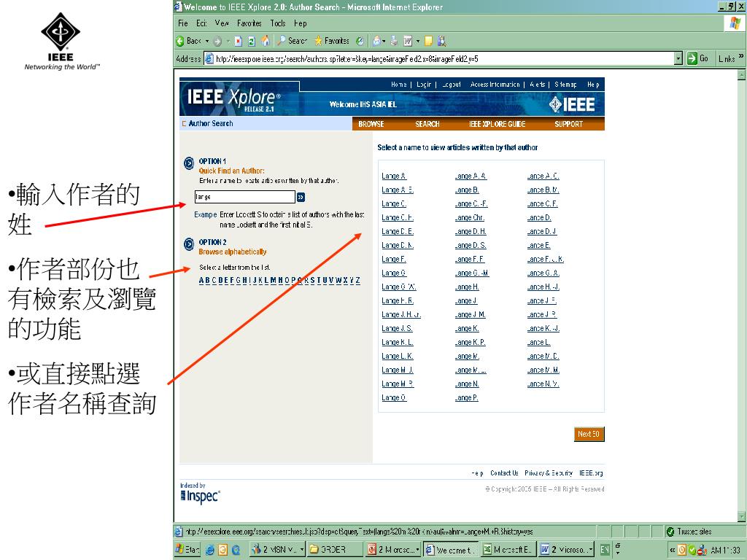Screen dimensions: 747x560
Task: Open the Privacy & Security footer link
Action: [x=549, y=472]
